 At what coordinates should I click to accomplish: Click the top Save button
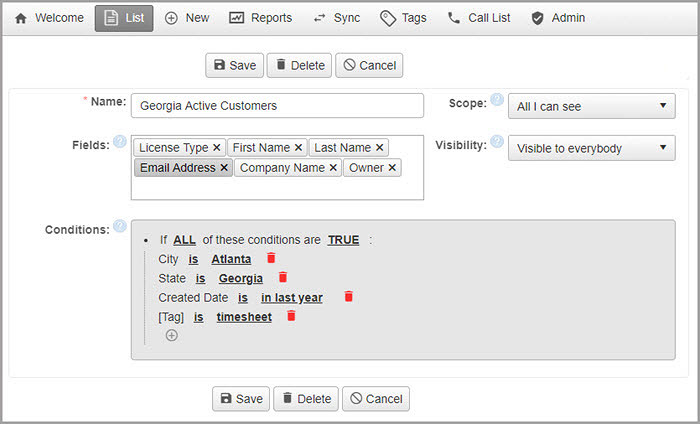[234, 65]
